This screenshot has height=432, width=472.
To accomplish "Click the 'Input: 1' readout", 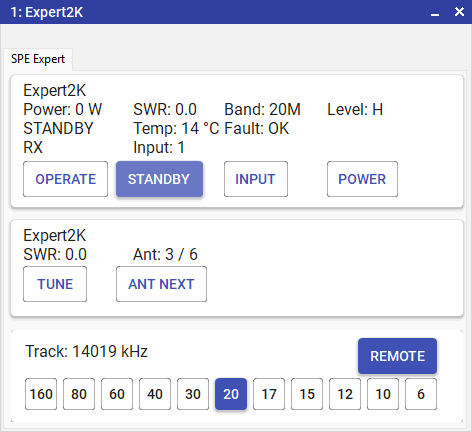I will pyautogui.click(x=159, y=147).
